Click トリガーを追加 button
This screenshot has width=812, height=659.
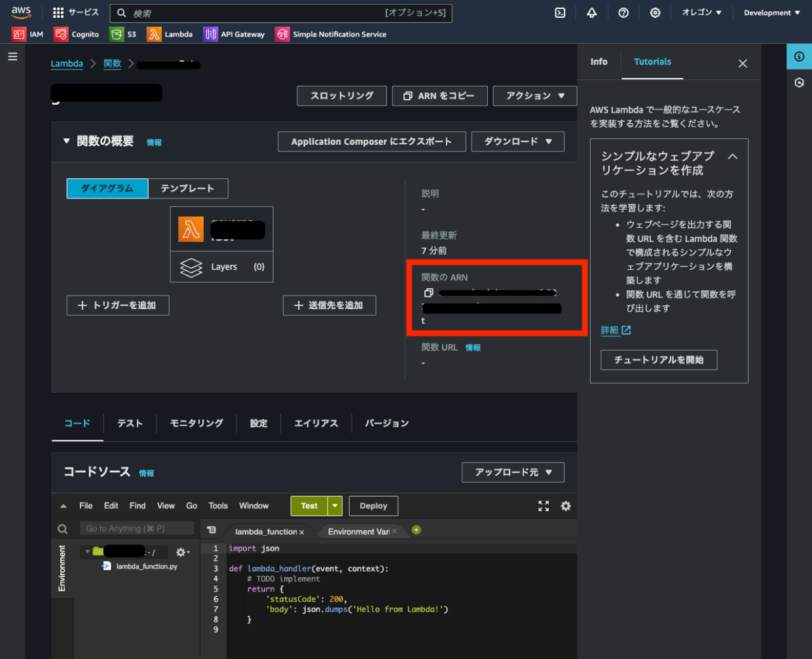coord(118,305)
